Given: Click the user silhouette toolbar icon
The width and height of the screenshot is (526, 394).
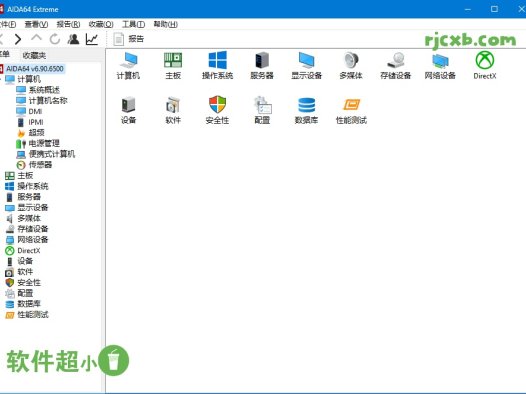Looking at the screenshot, I should tap(73, 39).
